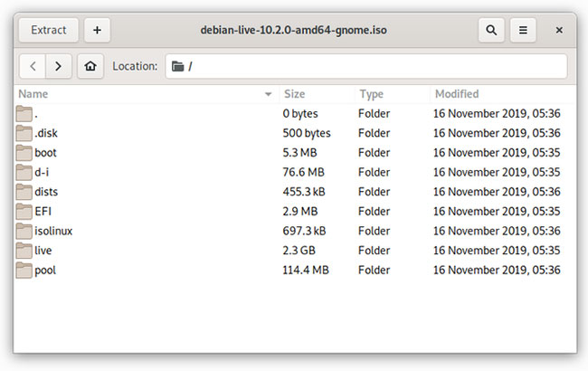Viewport: 588px width, 371px height.
Task: Add files with the plus button
Action: [97, 30]
